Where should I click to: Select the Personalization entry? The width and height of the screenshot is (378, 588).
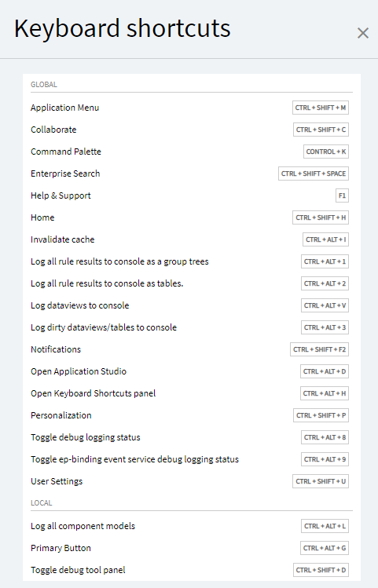pyautogui.click(x=192, y=415)
